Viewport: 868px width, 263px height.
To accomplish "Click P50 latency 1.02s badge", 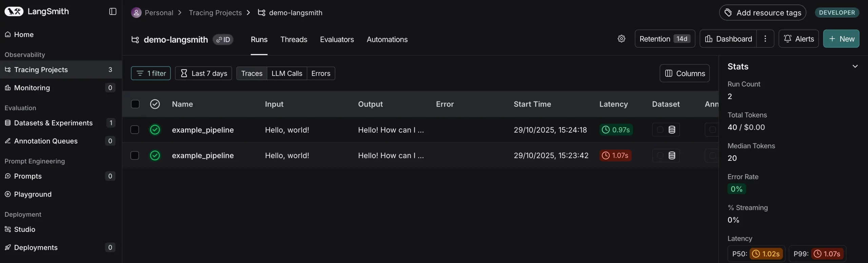I will coord(766,254).
